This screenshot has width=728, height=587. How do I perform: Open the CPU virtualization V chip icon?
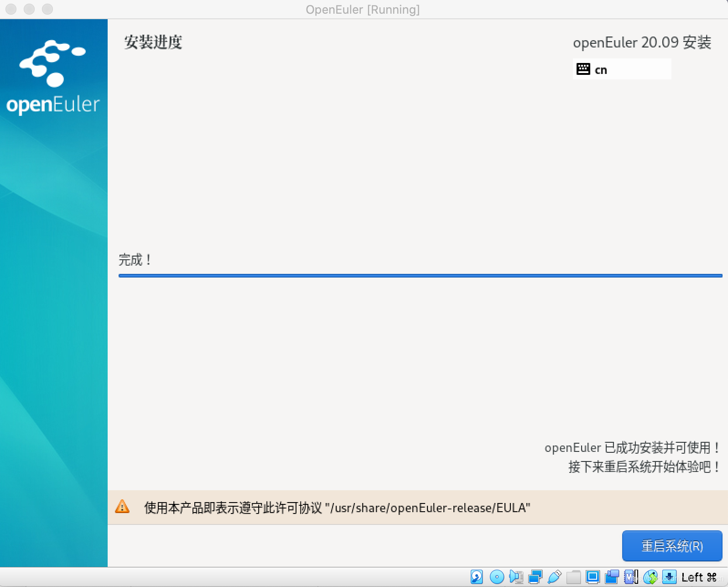coord(631,577)
